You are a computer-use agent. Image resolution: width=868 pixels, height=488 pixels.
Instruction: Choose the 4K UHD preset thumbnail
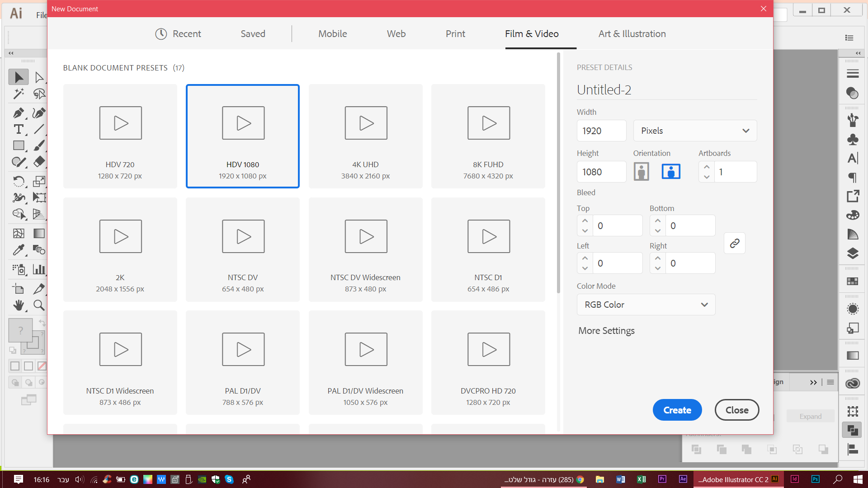365,136
